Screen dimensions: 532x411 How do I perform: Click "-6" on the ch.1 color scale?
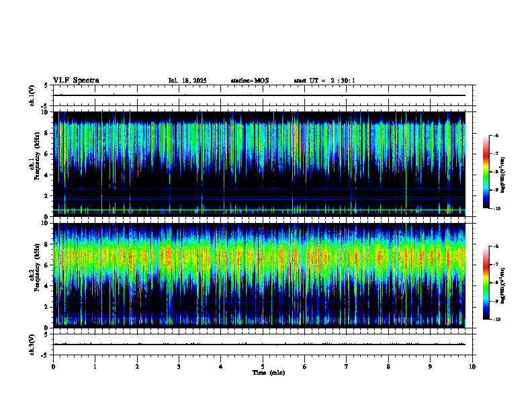(x=496, y=135)
